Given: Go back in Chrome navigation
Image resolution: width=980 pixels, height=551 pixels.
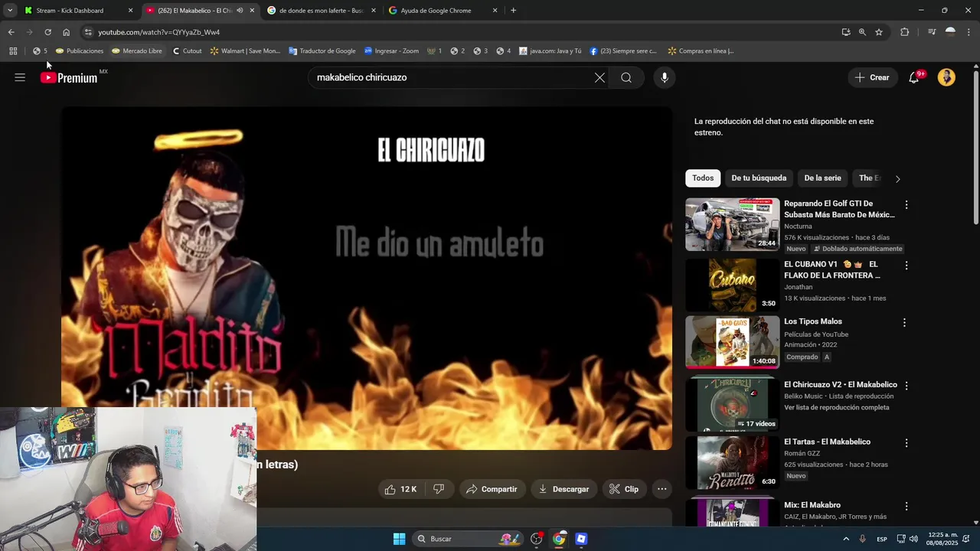Looking at the screenshot, I should coord(11,32).
